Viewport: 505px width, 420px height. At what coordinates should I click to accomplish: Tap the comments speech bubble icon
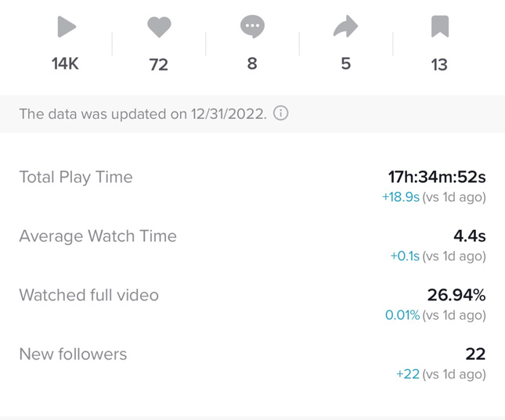[x=252, y=27]
